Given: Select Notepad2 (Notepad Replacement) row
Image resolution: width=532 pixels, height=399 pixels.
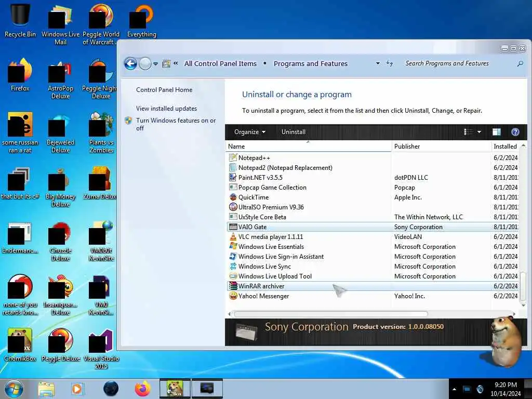Looking at the screenshot, I should 373,168.
